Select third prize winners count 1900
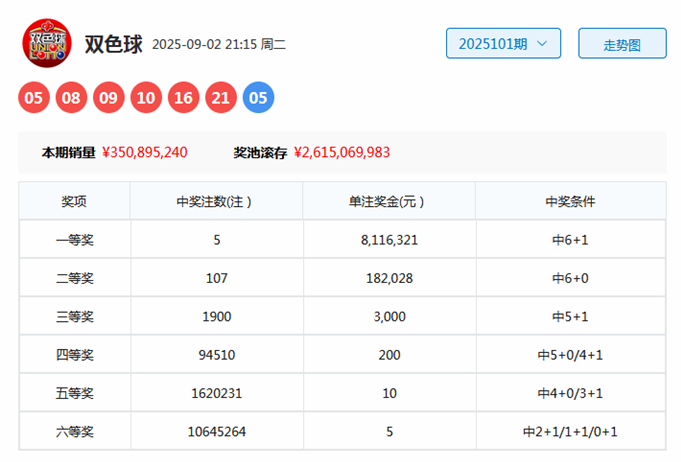 pos(216,317)
